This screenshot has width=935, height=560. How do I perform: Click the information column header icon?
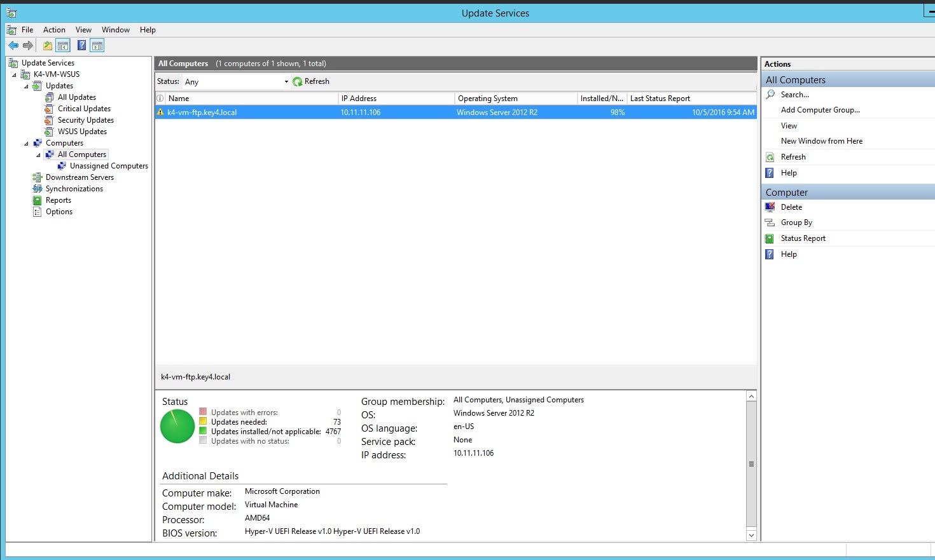click(160, 99)
